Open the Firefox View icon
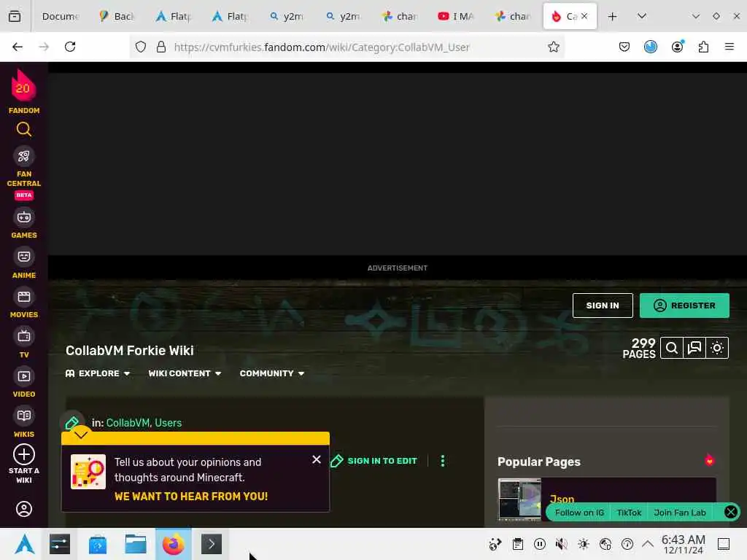The image size is (747, 560). click(x=15, y=16)
